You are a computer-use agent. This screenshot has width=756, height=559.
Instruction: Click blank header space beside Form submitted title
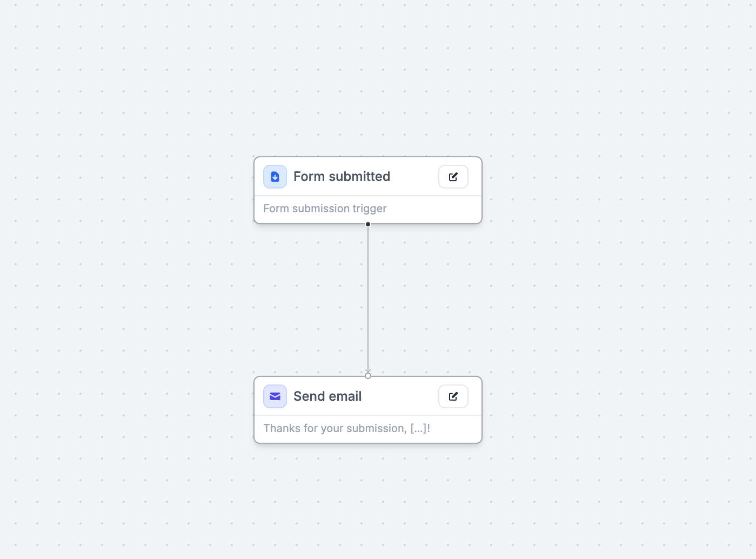[x=413, y=177]
